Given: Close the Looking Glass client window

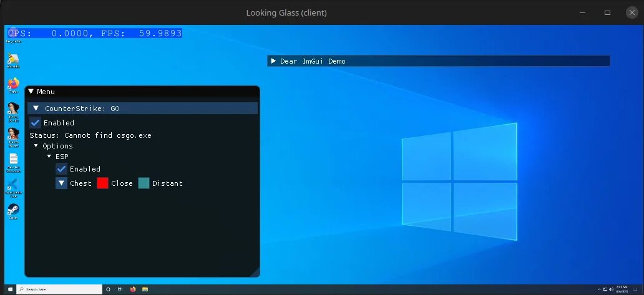Looking at the screenshot, I should [x=632, y=12].
